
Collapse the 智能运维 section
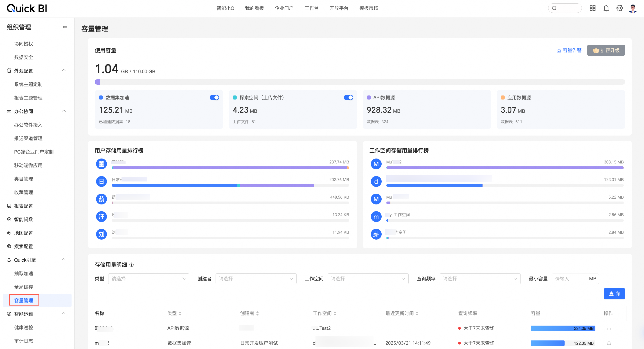(x=64, y=314)
